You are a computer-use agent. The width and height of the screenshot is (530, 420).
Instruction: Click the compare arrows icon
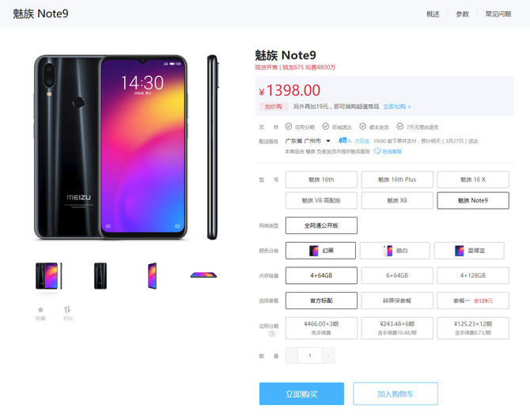67,309
